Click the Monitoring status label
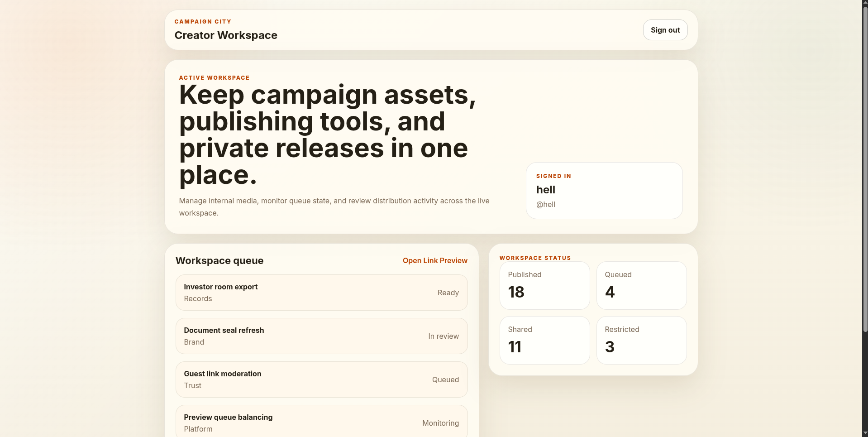Screen dimensions: 868x437 click(440, 423)
